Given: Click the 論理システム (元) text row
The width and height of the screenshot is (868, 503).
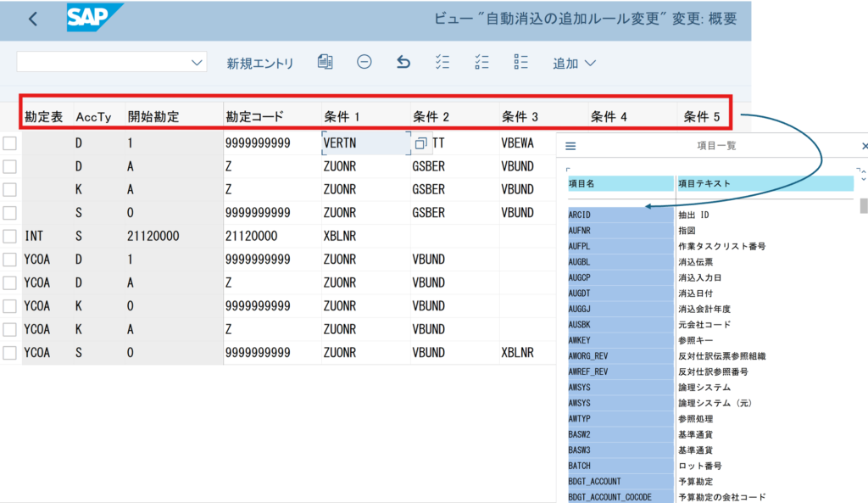Looking at the screenshot, I should coord(715,403).
